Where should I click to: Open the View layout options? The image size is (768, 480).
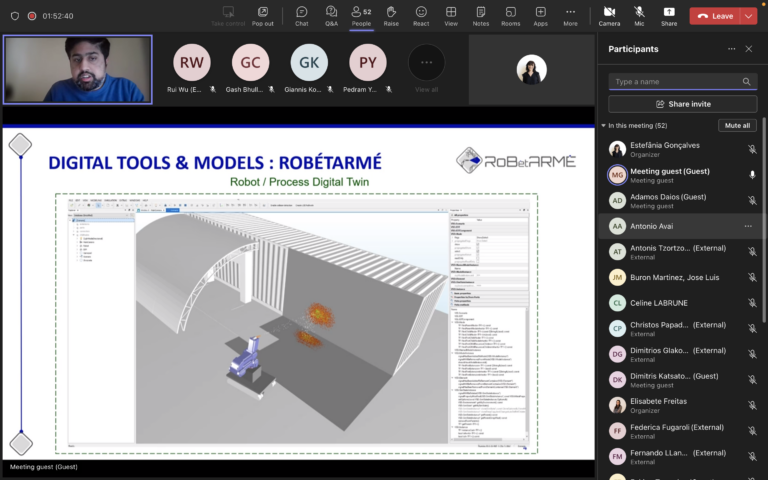pyautogui.click(x=451, y=16)
